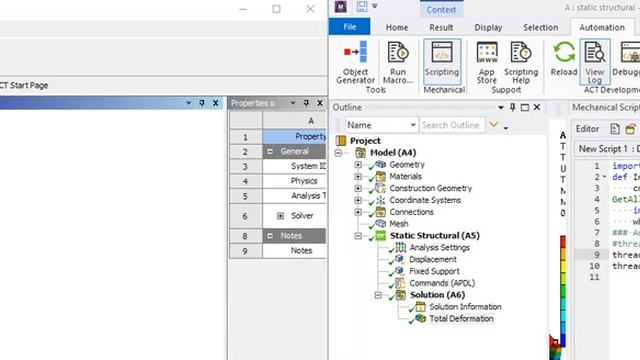Close the ACT Start Page panel
This screenshot has height=360, width=640.
click(216, 103)
